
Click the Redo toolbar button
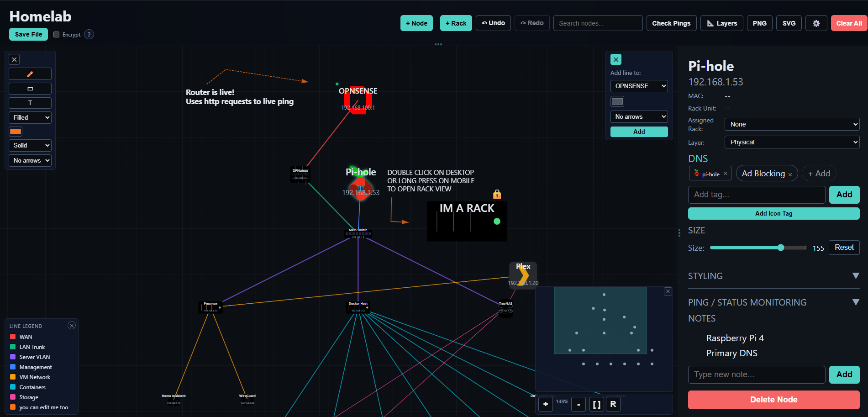532,23
